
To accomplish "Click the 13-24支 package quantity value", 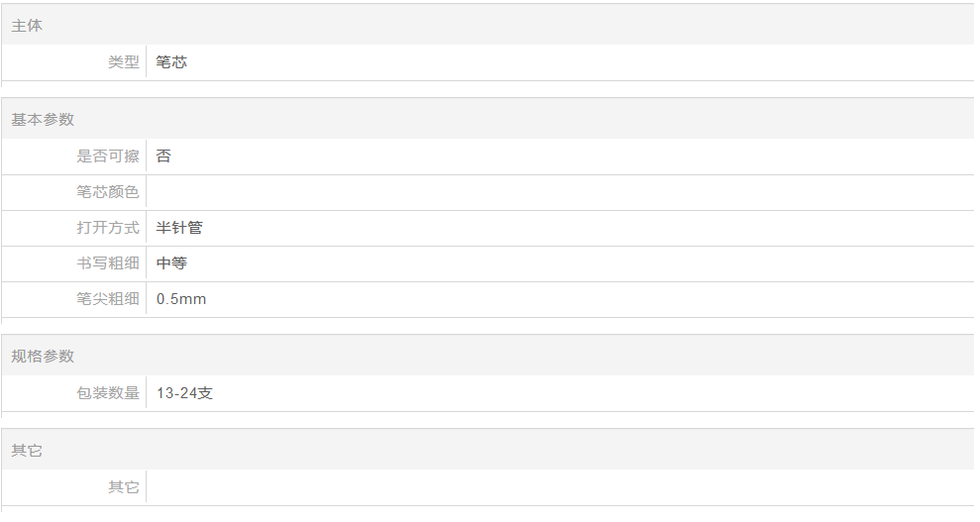I will tap(184, 393).
